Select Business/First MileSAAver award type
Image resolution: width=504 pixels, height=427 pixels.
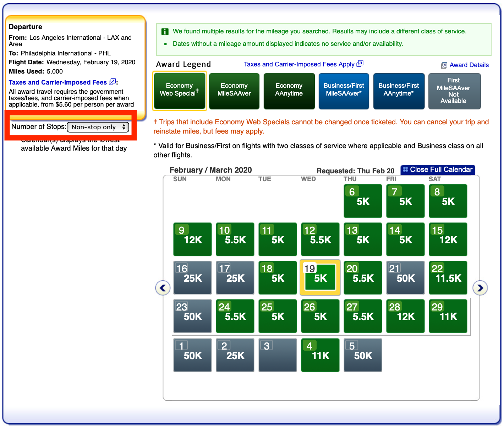pos(344,91)
